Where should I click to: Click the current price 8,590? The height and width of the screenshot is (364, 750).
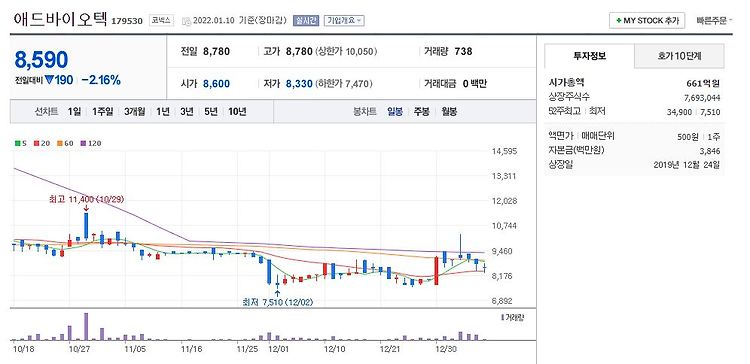coord(41,60)
